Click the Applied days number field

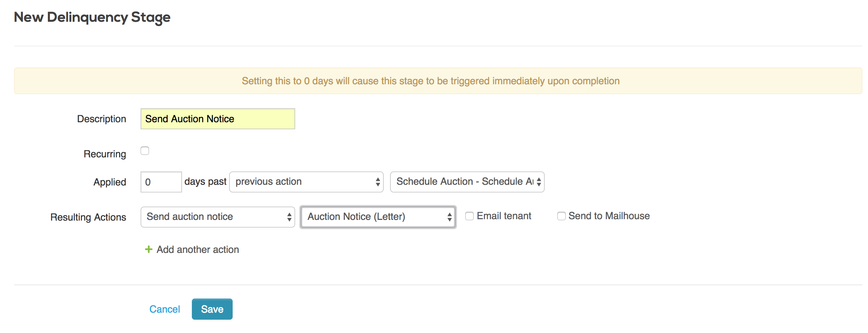pos(161,182)
